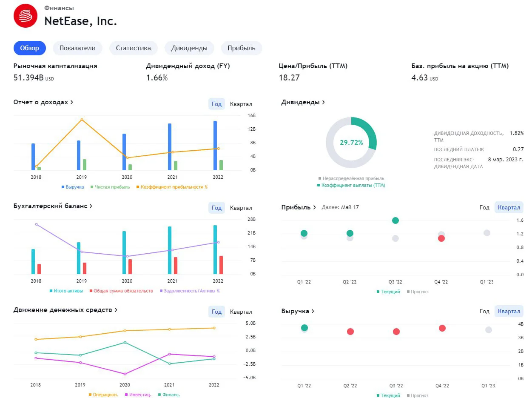Click the dividend yield value 1.66%
Viewport: 532px width, 398px height.
click(157, 78)
